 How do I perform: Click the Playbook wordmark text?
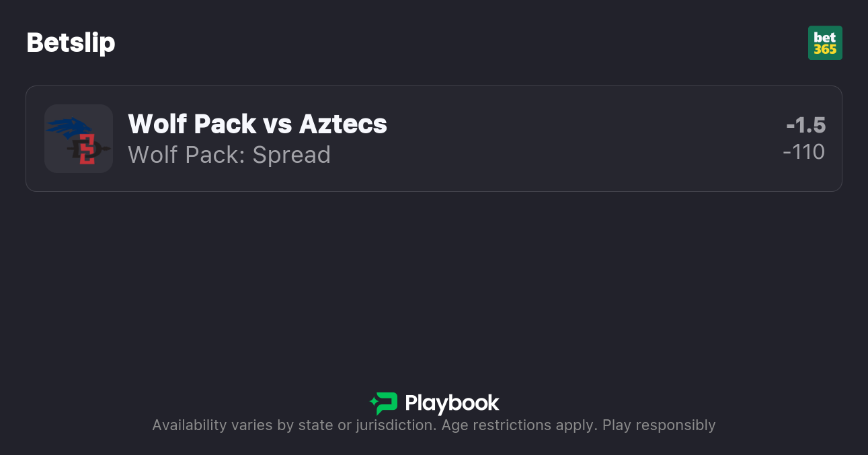tap(452, 403)
